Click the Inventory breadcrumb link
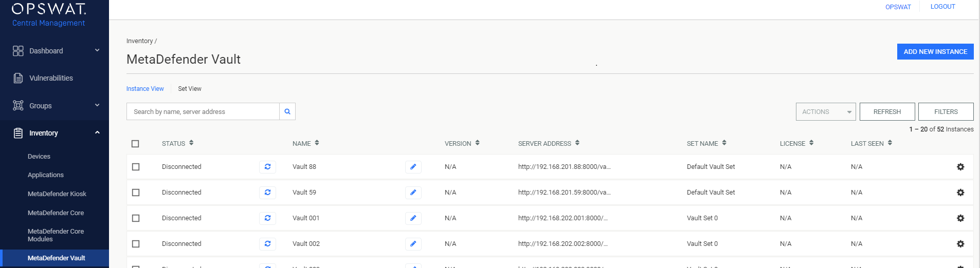The height and width of the screenshot is (268, 980). tap(140, 41)
